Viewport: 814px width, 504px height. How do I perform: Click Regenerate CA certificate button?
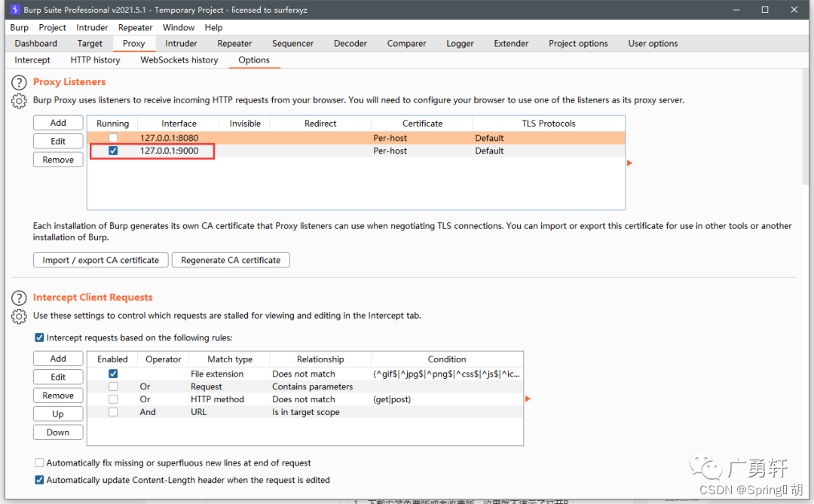231,260
